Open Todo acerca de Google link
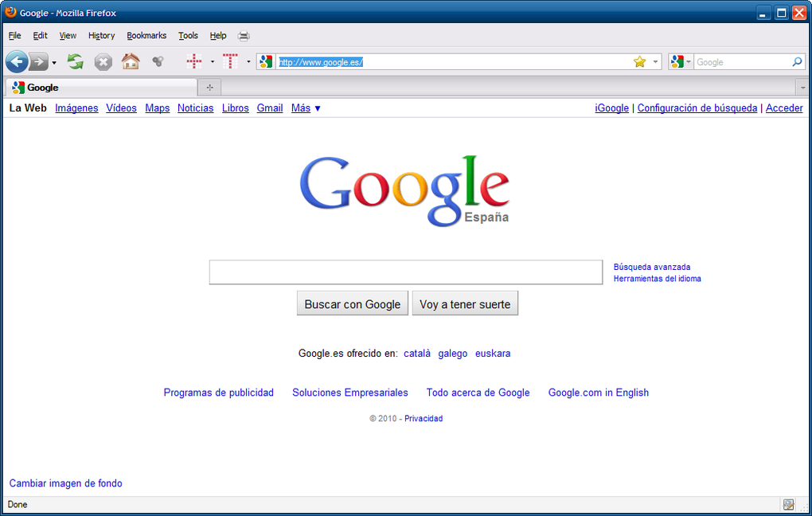Viewport: 812px width, 516px height. 478,393
